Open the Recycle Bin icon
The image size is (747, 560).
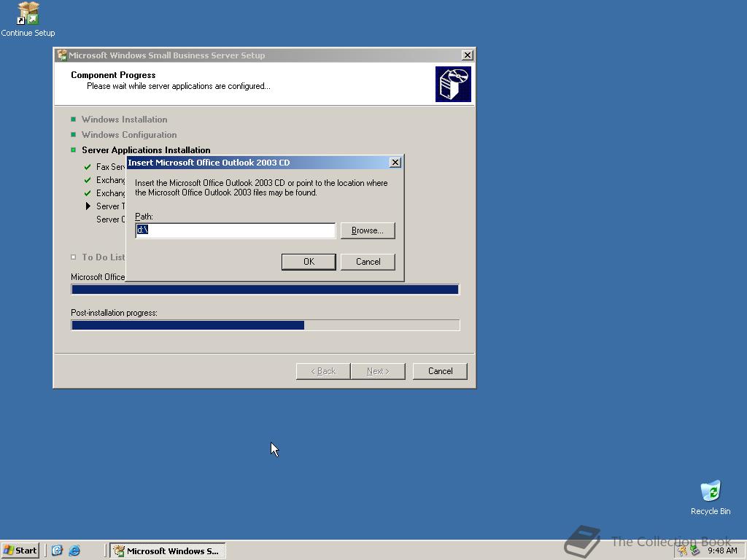[711, 497]
